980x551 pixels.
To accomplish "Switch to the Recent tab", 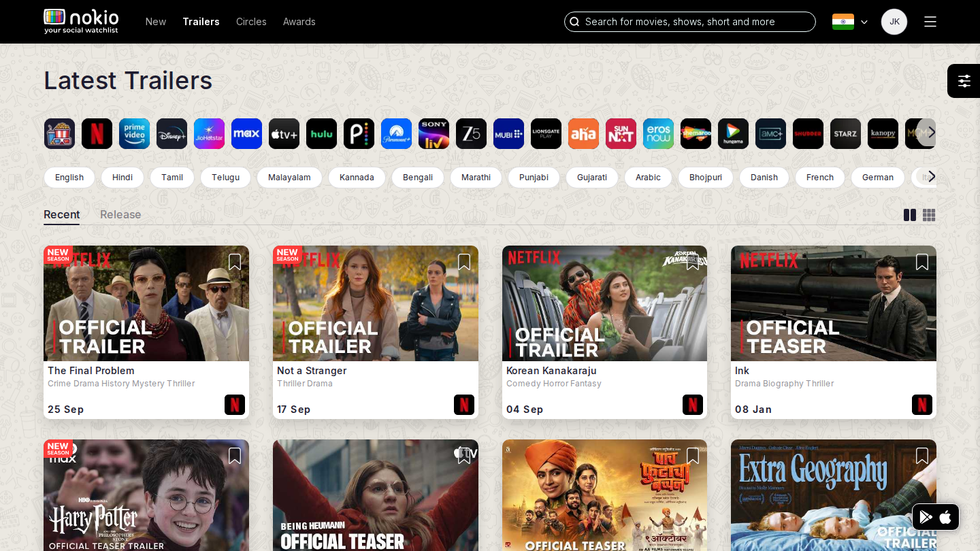I will point(62,214).
